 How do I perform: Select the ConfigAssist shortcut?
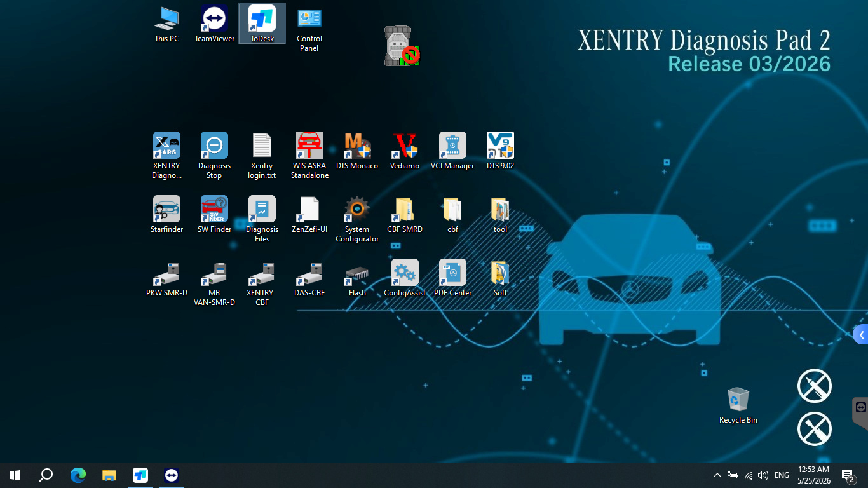(405, 278)
